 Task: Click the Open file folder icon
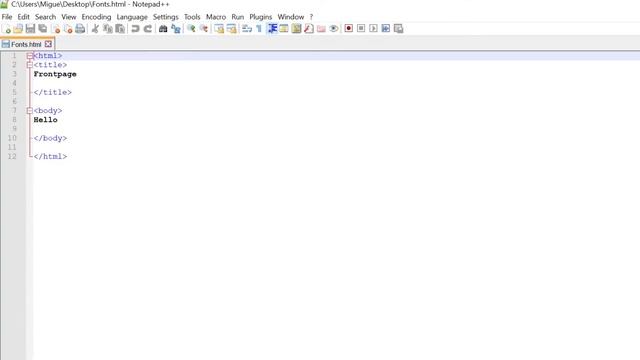(18, 29)
